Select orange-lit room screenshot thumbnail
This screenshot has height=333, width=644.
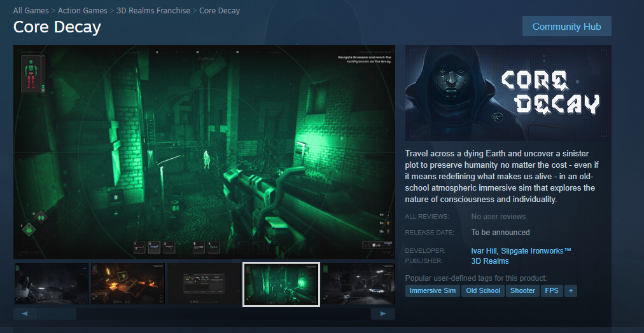pos(128,284)
